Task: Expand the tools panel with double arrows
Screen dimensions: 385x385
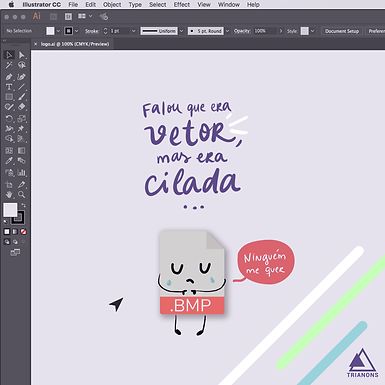Action: (5, 41)
